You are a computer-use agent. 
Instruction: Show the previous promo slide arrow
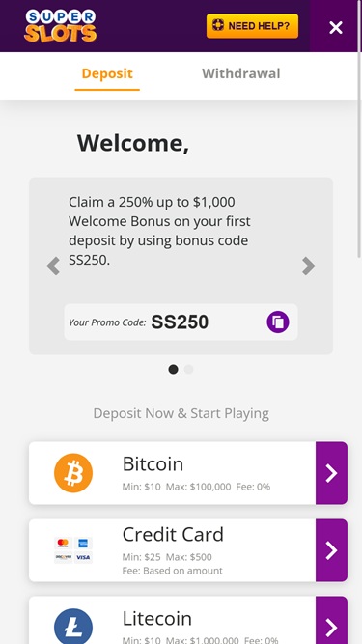pos(53,266)
